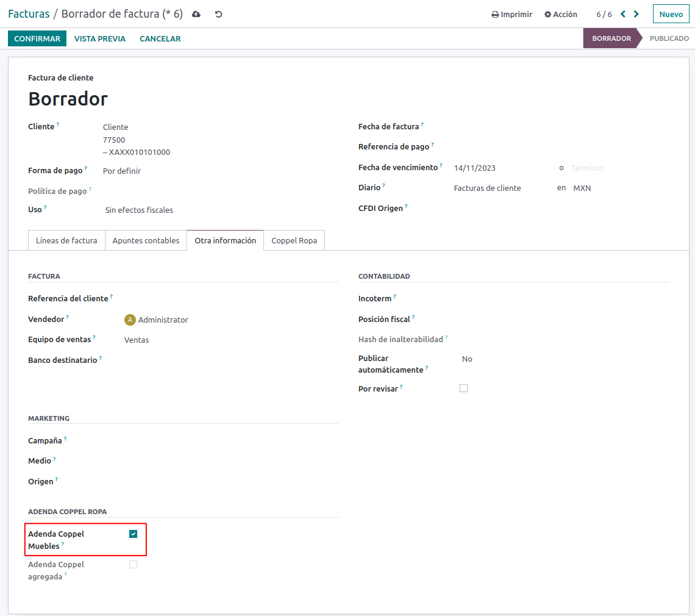The width and height of the screenshot is (695, 616).
Task: Open the Diario journal dropdown
Action: click(x=500, y=188)
